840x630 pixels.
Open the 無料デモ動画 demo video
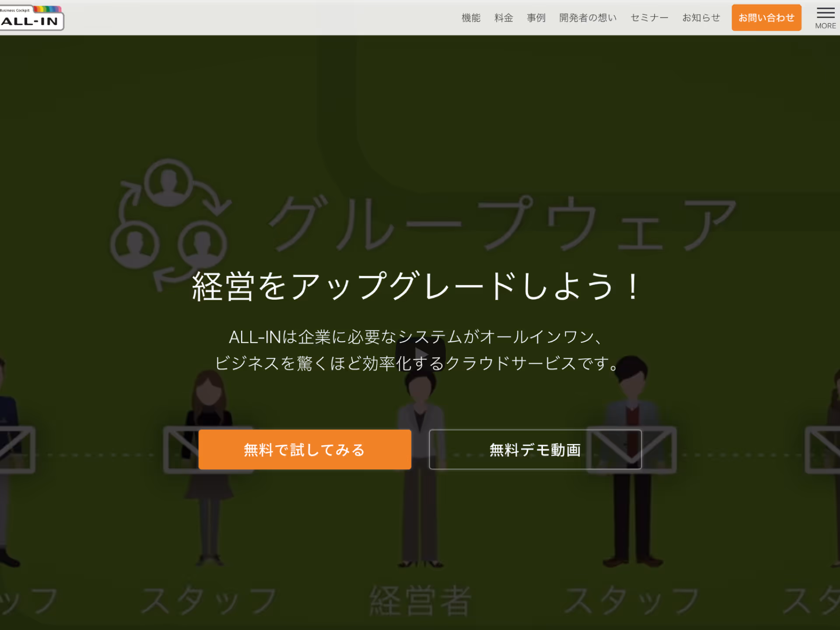[535, 449]
